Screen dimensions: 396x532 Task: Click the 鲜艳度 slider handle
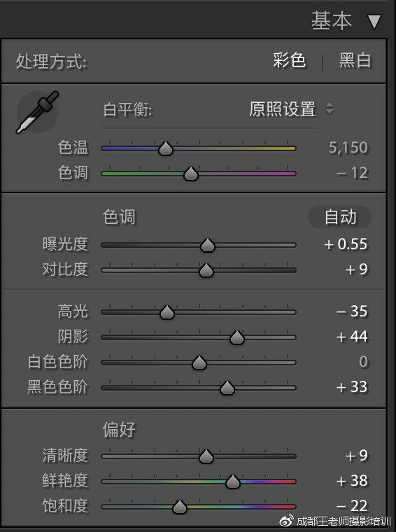pyautogui.click(x=232, y=482)
